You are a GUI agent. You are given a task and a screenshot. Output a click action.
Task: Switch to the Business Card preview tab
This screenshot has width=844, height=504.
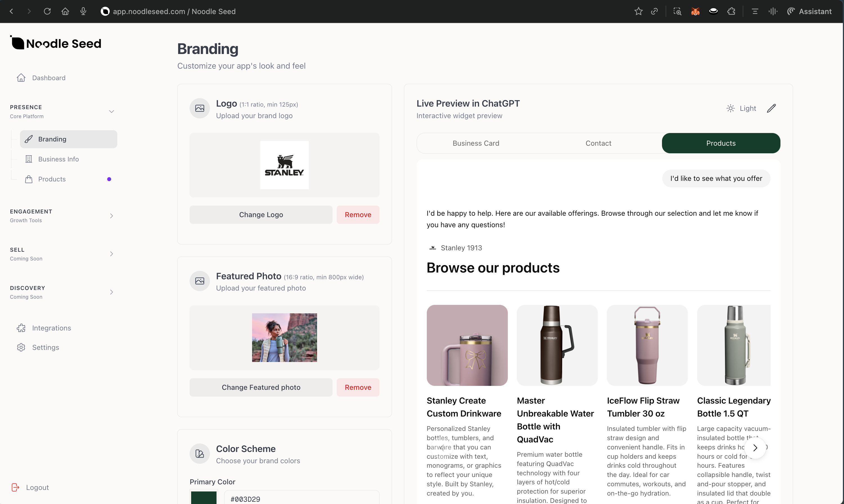pyautogui.click(x=476, y=143)
